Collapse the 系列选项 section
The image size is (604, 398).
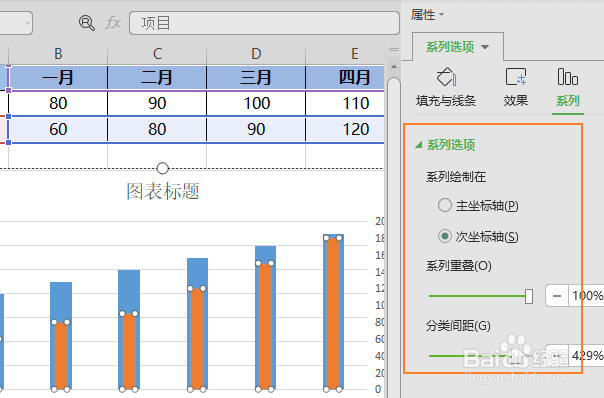pos(419,145)
